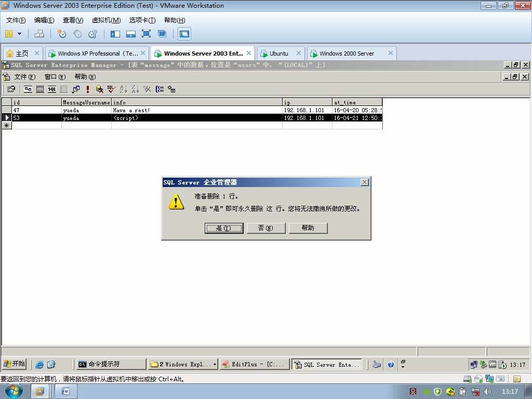Open the 虚拟机(M) menu
This screenshot has height=399, width=532.
106,20
